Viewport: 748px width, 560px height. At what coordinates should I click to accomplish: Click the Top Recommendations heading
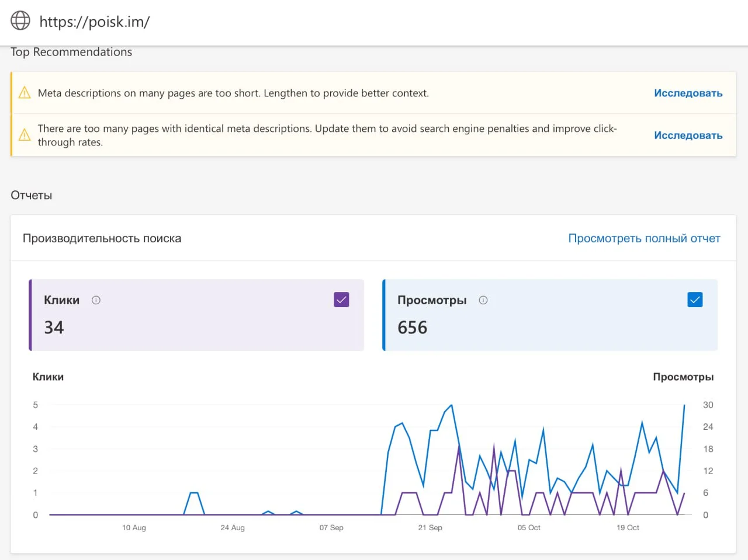pyautogui.click(x=71, y=52)
